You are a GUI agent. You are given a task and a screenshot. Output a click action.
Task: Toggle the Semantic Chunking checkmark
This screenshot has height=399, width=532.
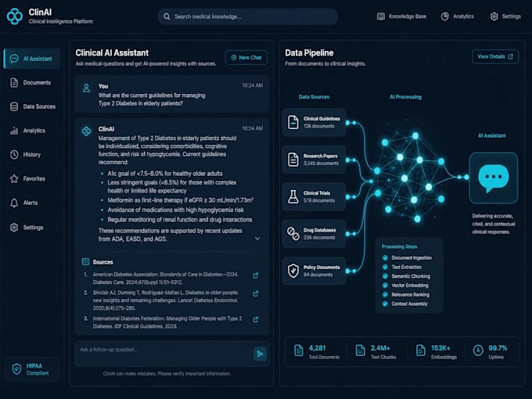point(385,276)
